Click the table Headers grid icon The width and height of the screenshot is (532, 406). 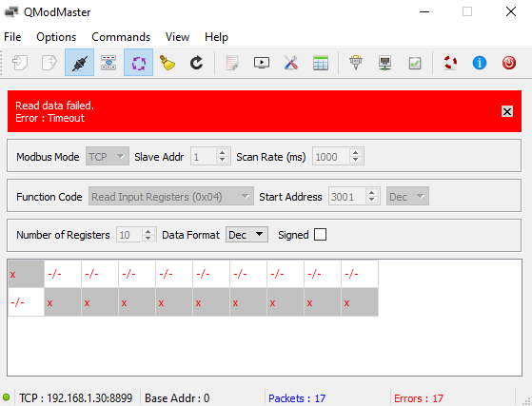coord(321,63)
